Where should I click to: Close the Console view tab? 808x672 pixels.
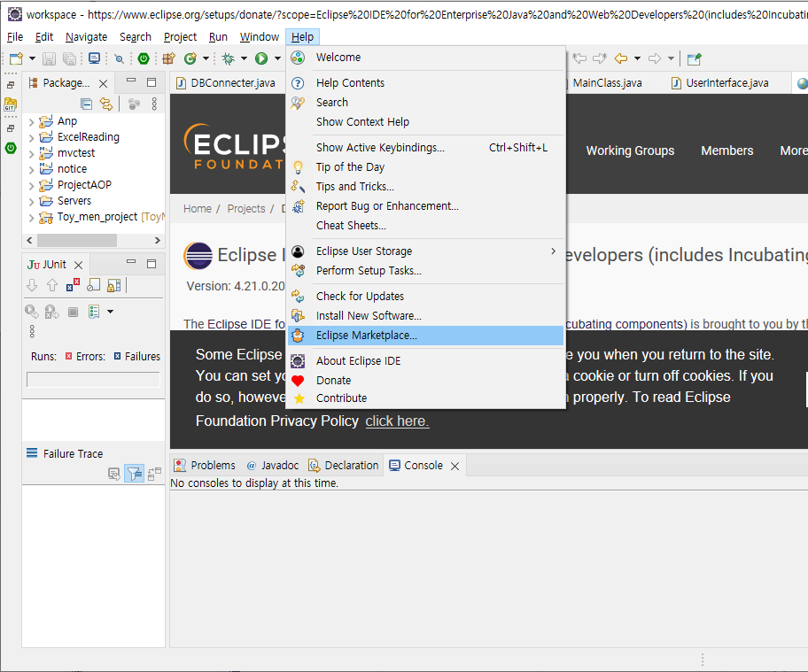pyautogui.click(x=455, y=466)
